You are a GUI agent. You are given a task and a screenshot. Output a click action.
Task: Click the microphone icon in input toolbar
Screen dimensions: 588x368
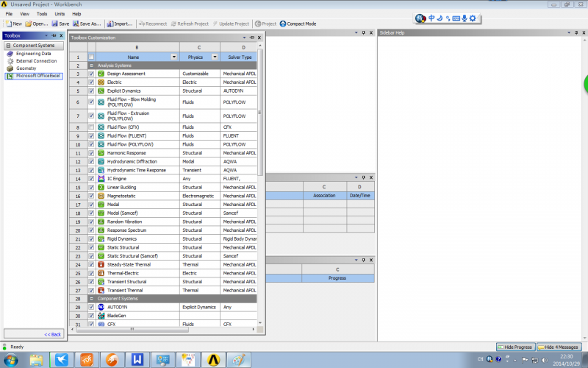point(465,18)
